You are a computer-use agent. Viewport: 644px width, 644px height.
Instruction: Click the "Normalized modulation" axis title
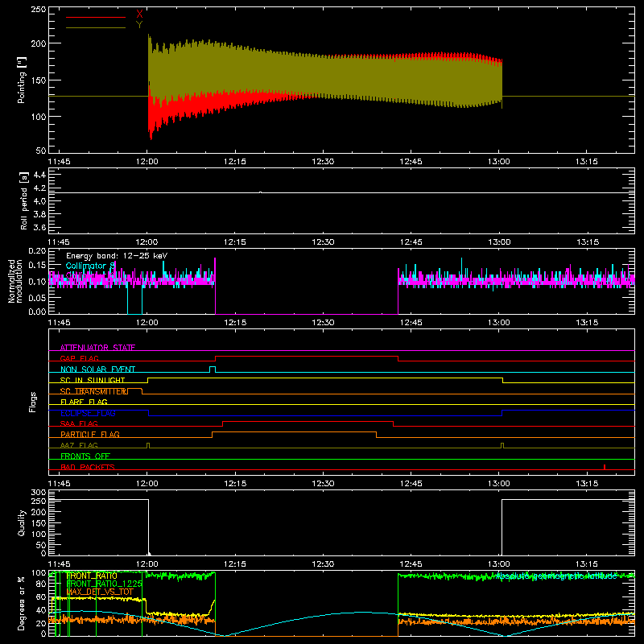(15, 281)
